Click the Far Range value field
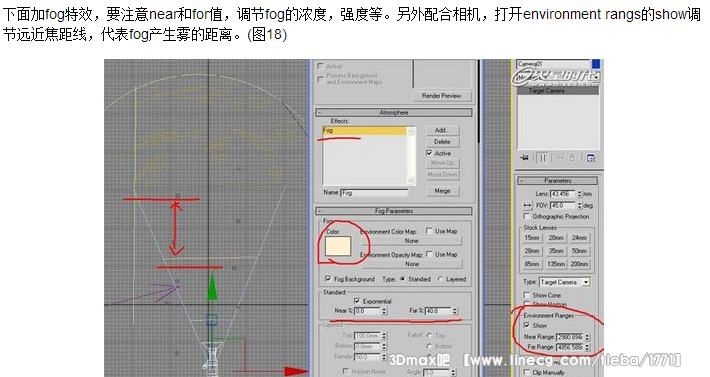This screenshot has height=377, width=710. tap(570, 348)
